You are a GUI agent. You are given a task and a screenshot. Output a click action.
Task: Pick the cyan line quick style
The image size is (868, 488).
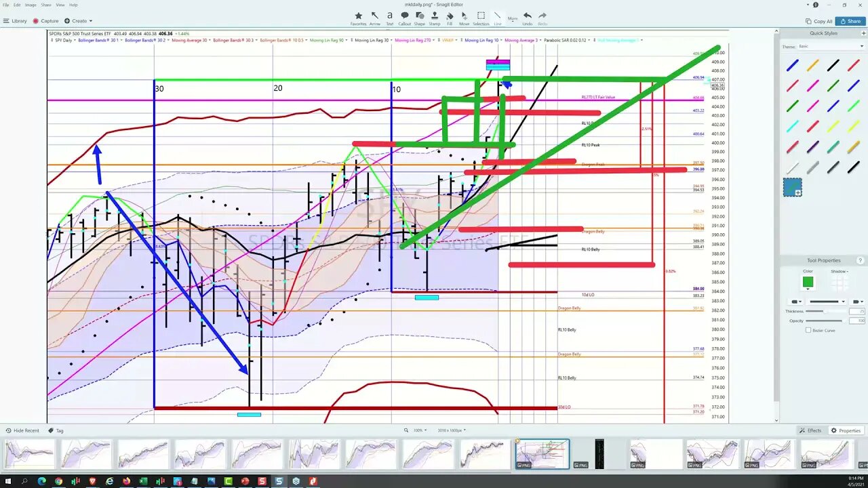click(792, 126)
